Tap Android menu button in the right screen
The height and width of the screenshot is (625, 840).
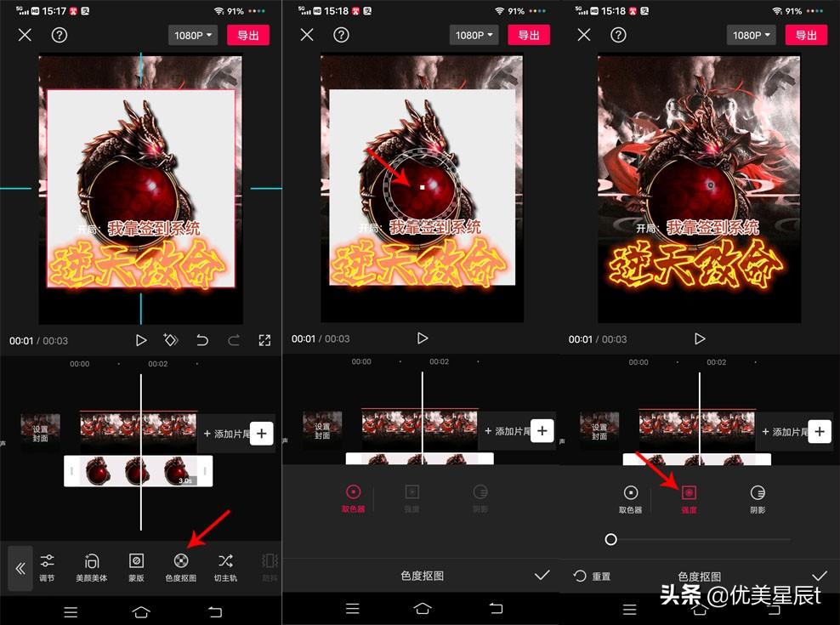coord(630,610)
